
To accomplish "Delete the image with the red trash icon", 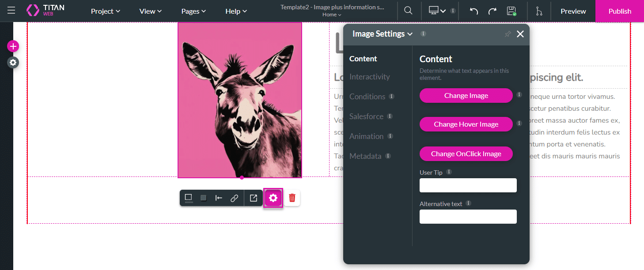I will pos(292,198).
